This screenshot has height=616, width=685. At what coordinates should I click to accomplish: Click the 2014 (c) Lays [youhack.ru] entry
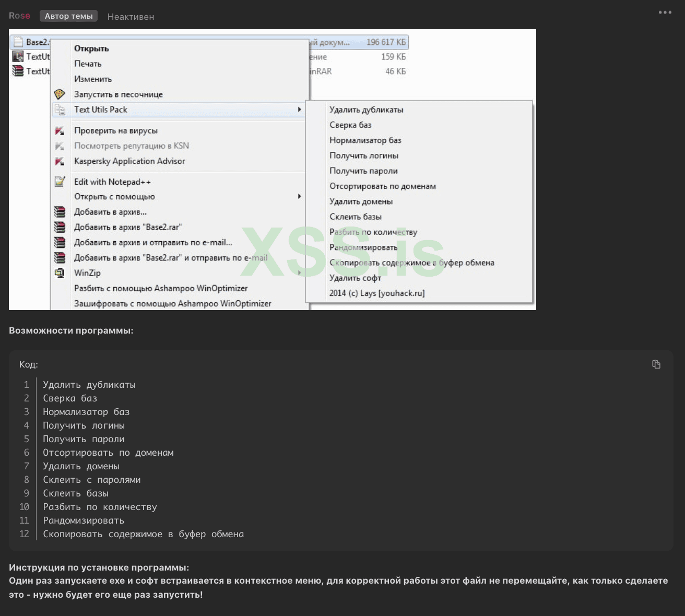pos(377,293)
